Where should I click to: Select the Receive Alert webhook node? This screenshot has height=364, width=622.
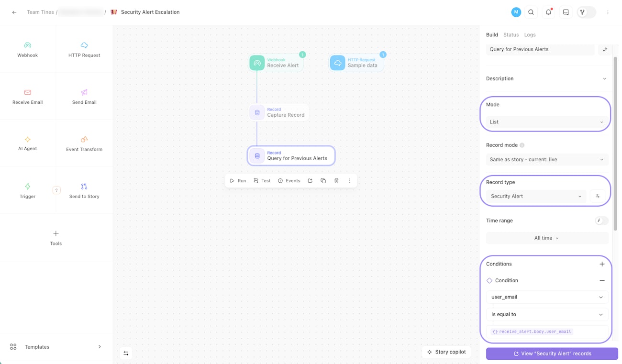tap(277, 63)
